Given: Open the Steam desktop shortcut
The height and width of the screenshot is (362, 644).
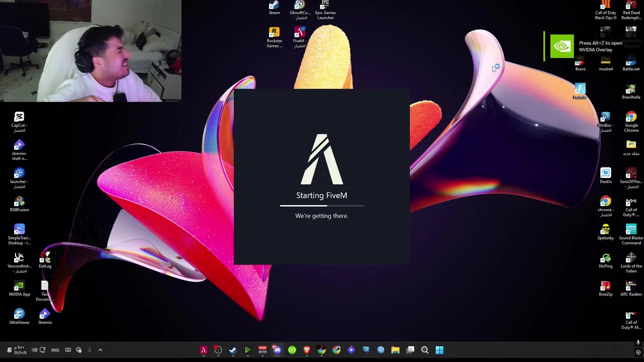Looking at the screenshot, I should (274, 8).
